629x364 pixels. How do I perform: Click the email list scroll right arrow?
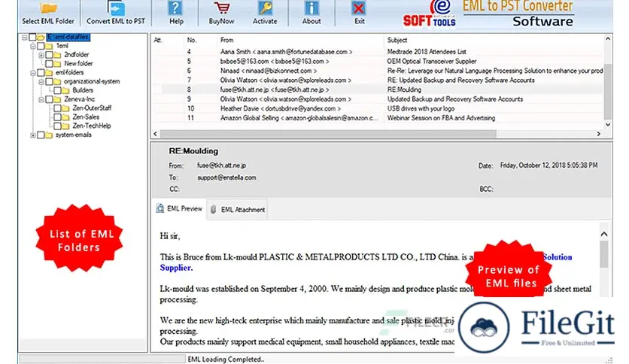coord(598,134)
